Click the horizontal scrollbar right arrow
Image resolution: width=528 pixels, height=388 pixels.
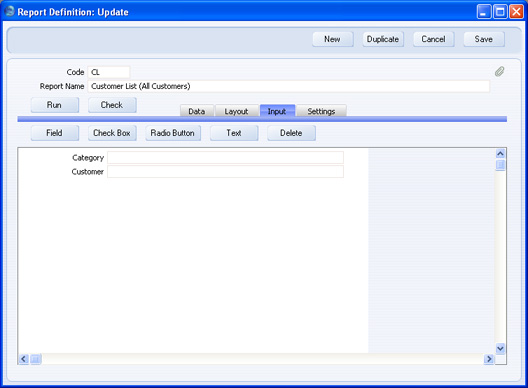click(489, 359)
